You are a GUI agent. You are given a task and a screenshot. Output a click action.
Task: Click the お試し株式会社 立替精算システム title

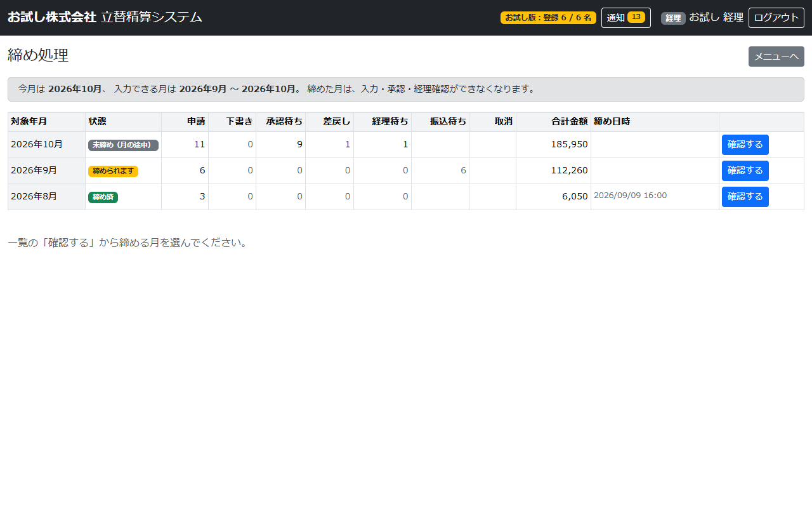(x=105, y=17)
